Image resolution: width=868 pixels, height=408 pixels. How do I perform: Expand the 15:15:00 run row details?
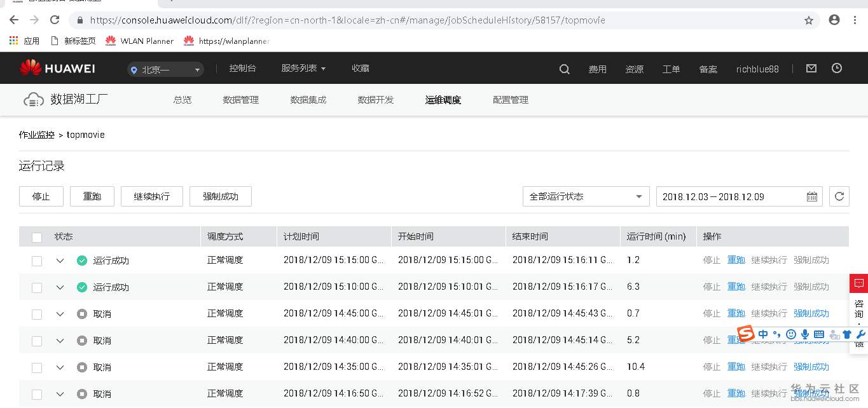[60, 261]
